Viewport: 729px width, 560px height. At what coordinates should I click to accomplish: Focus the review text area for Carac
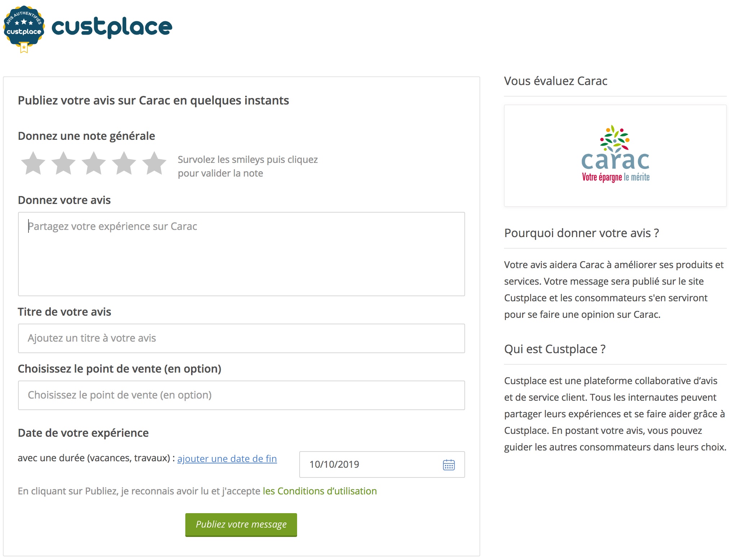(x=242, y=254)
